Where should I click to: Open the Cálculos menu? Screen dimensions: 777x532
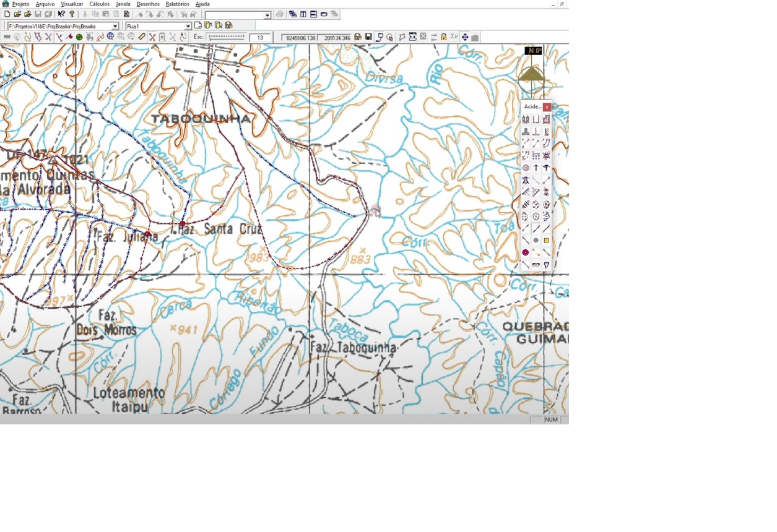pos(99,4)
